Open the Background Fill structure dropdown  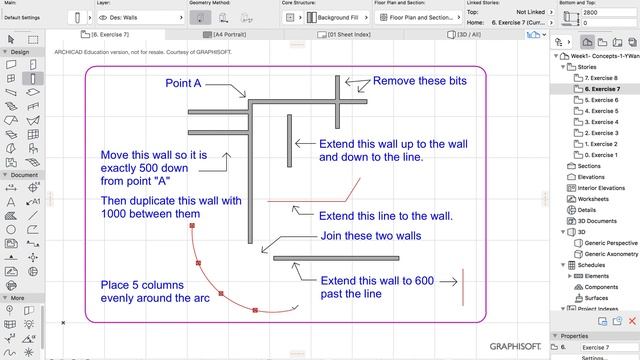(338, 18)
